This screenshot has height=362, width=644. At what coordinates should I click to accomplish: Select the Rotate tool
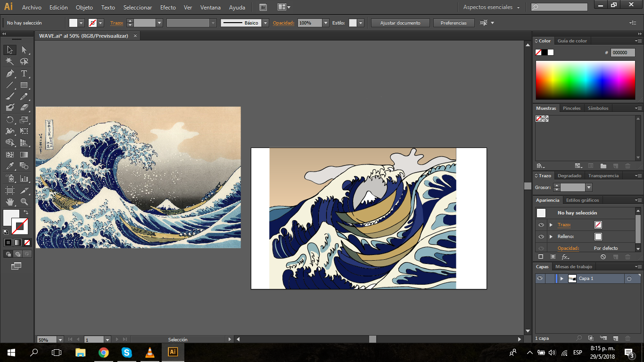click(10, 120)
